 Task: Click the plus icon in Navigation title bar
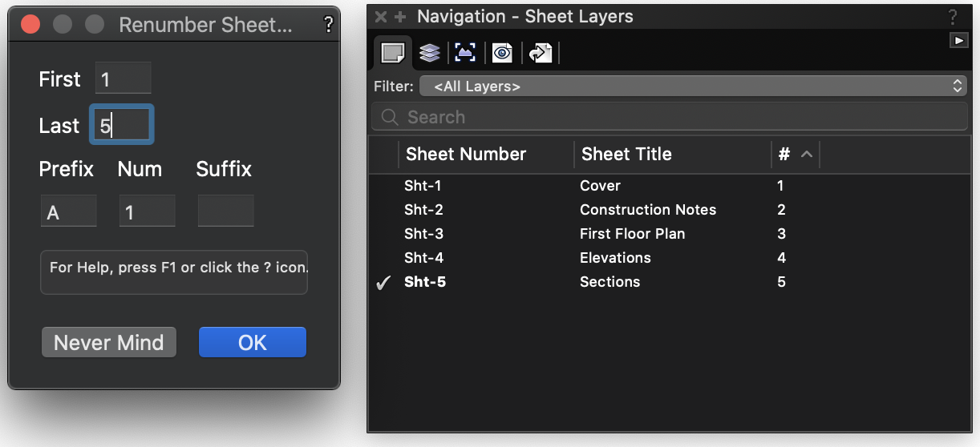click(400, 17)
